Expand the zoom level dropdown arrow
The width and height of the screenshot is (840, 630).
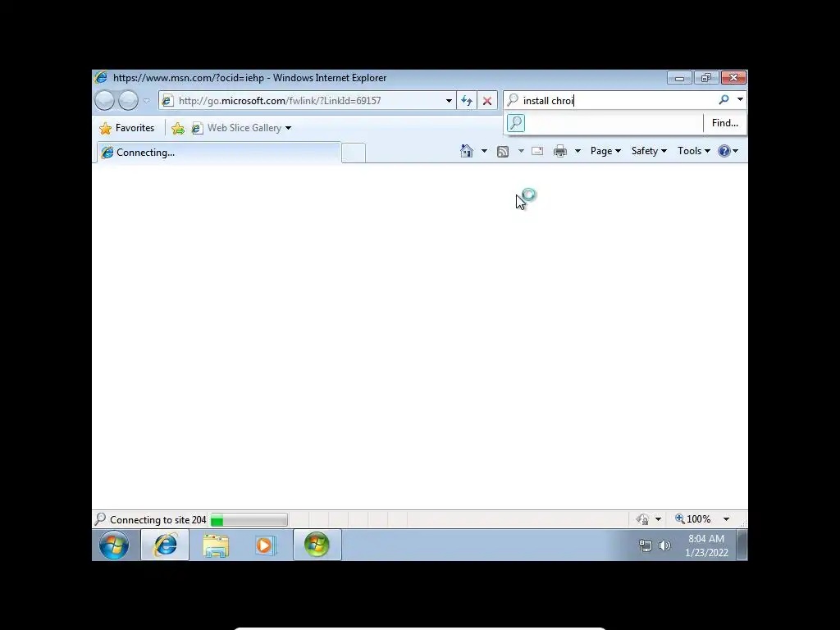pos(727,519)
